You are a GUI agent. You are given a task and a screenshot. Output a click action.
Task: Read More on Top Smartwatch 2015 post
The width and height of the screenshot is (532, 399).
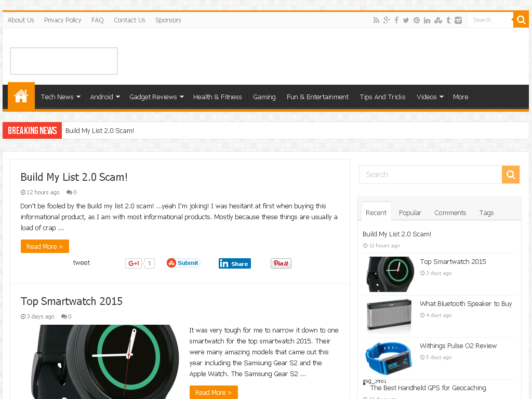214,392
